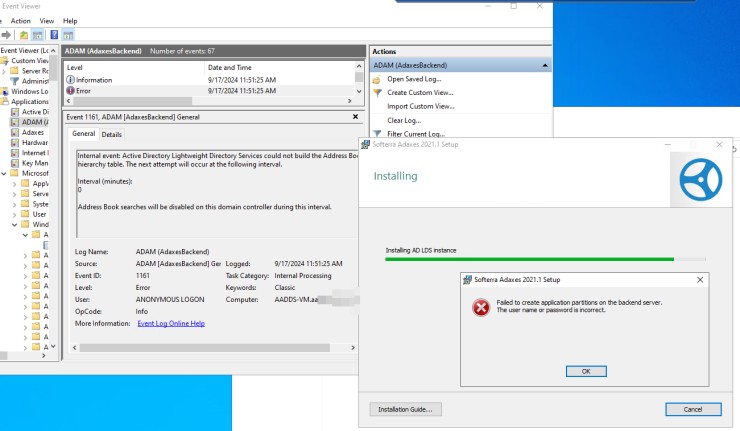Collapse the ADAM Actions section arrow
The height and width of the screenshot is (431, 740).
pos(545,66)
